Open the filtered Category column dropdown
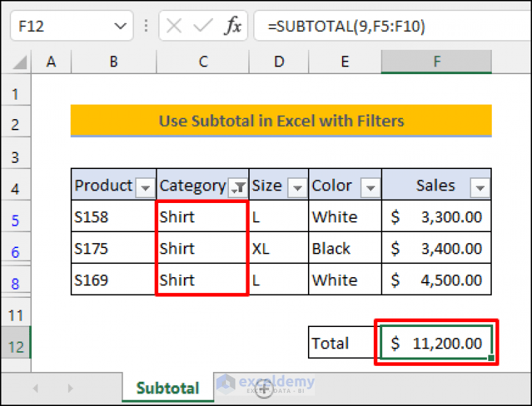Screen dimensions: 532x406 [238, 187]
